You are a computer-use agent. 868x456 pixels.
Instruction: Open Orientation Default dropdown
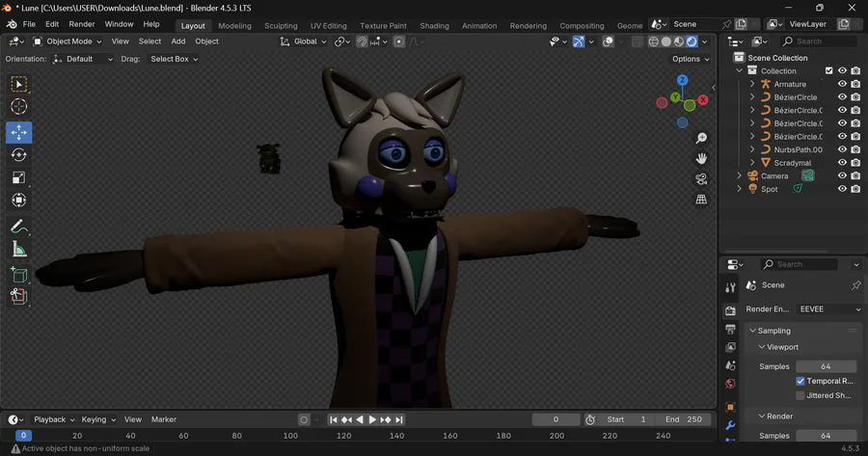83,59
